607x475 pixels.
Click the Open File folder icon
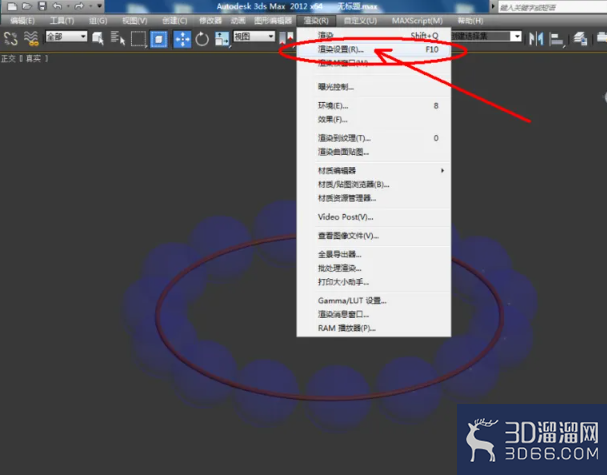[x=26, y=6]
